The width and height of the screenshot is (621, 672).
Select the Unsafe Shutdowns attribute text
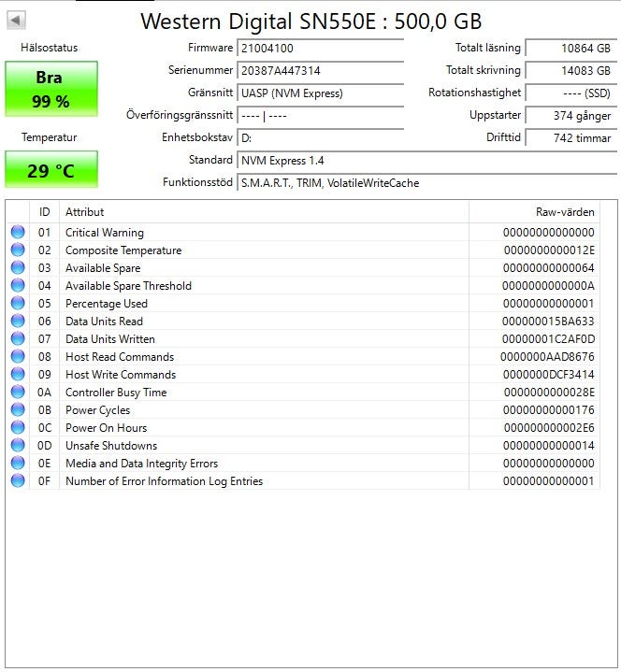tap(111, 446)
